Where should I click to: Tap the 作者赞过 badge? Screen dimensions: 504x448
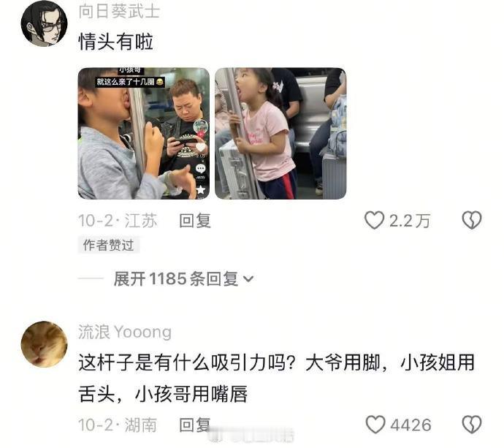[x=108, y=245]
